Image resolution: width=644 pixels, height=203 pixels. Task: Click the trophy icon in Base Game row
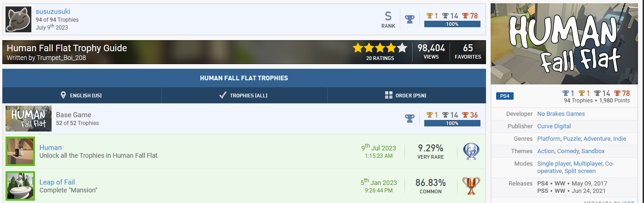point(409,119)
